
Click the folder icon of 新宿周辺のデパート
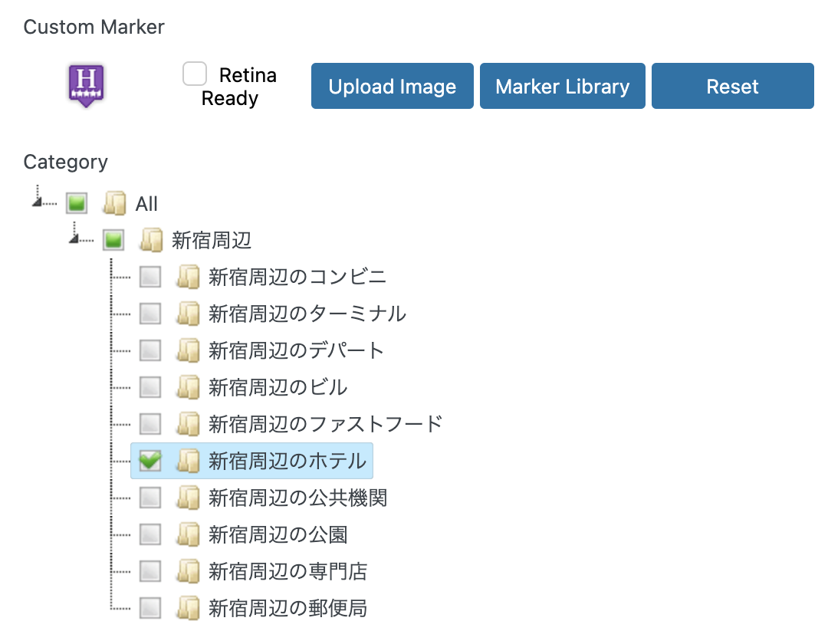pos(189,350)
